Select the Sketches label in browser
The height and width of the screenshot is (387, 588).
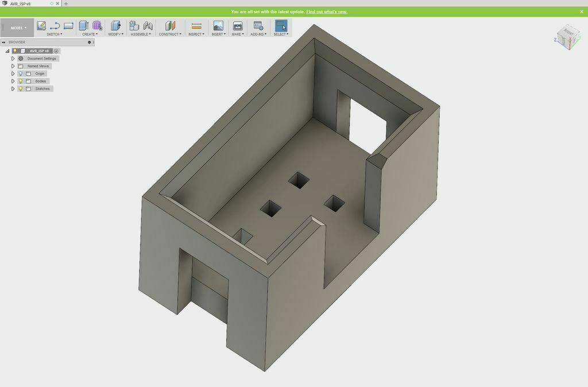click(x=42, y=89)
